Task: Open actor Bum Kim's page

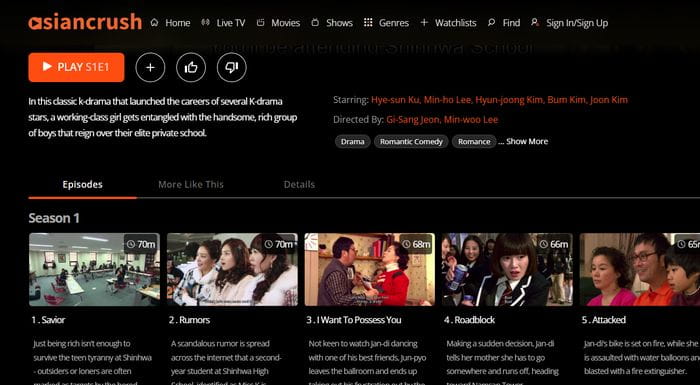Action: point(567,100)
